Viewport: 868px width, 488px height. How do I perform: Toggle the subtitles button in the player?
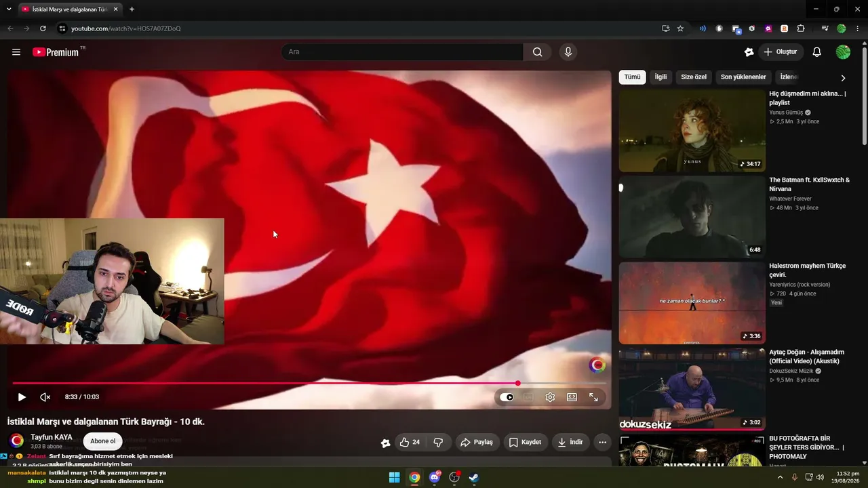click(528, 397)
